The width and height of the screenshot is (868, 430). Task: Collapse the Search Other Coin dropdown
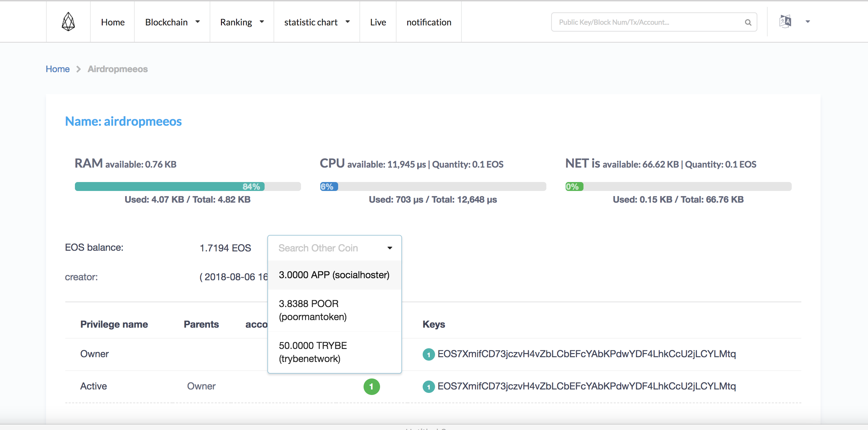pyautogui.click(x=390, y=248)
